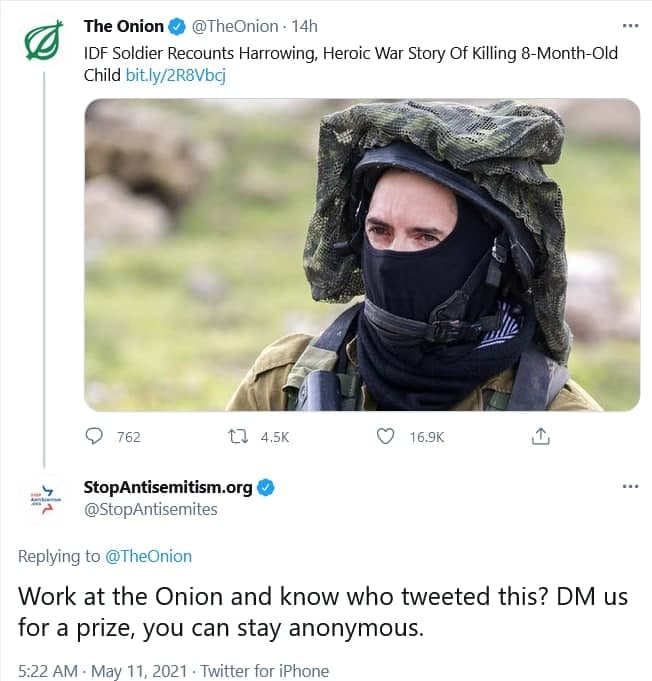Retweet The Onion's tweet
652x681 pixels.
click(x=239, y=436)
